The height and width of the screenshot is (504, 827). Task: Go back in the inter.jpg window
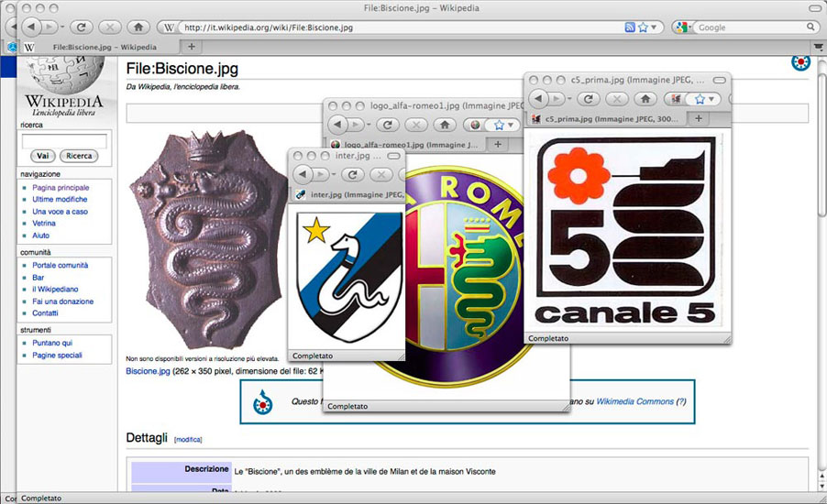point(303,174)
